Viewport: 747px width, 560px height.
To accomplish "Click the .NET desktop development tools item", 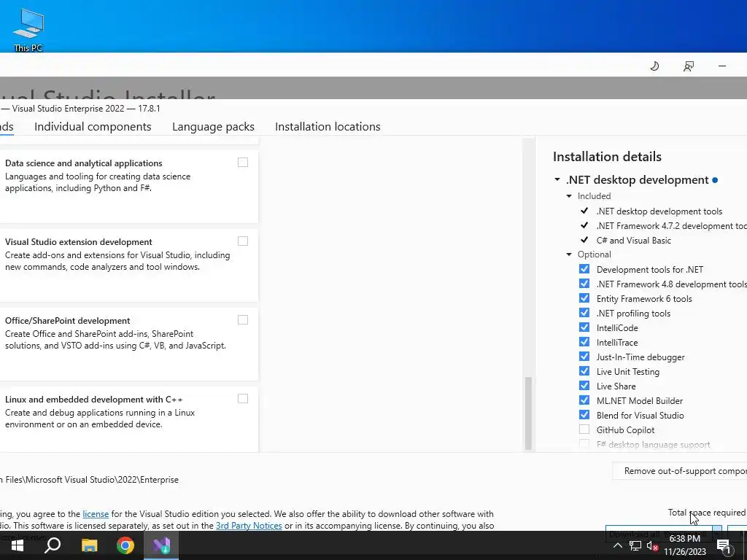I will click(659, 211).
